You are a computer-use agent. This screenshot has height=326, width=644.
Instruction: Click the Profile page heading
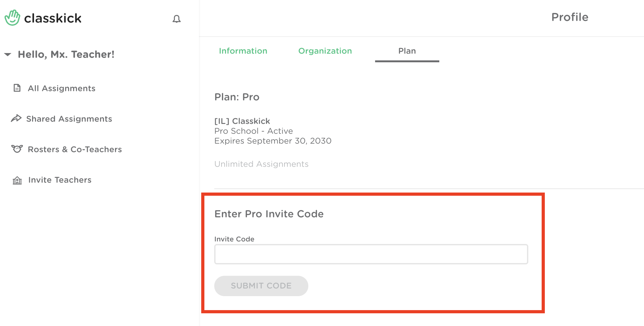(x=570, y=17)
